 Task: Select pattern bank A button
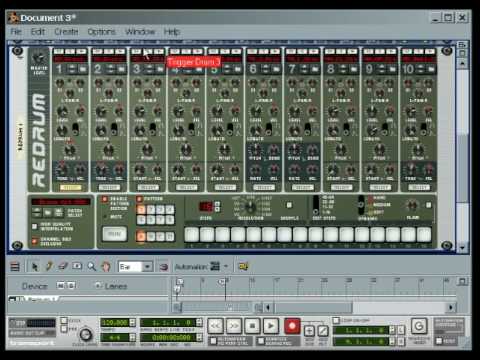tap(141, 236)
